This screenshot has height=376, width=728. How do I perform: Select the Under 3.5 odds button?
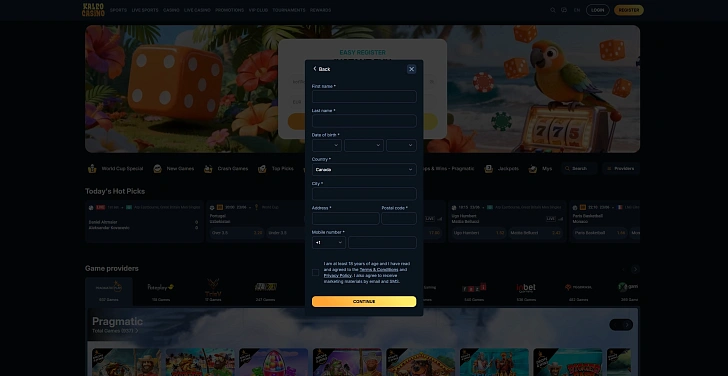pyautogui.click(x=285, y=233)
